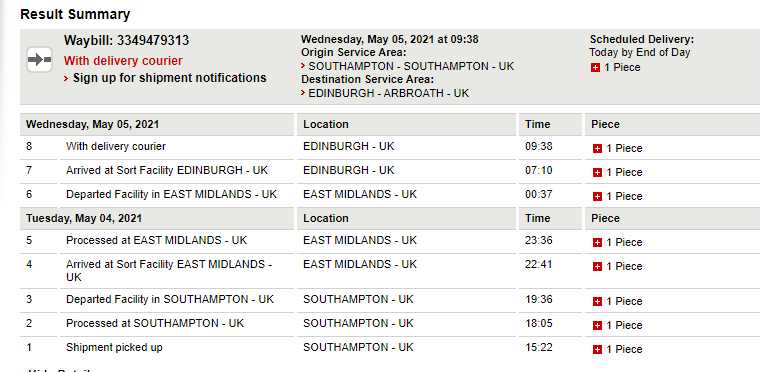Click the Wednesday, May 05, 2021 table header

click(x=92, y=124)
